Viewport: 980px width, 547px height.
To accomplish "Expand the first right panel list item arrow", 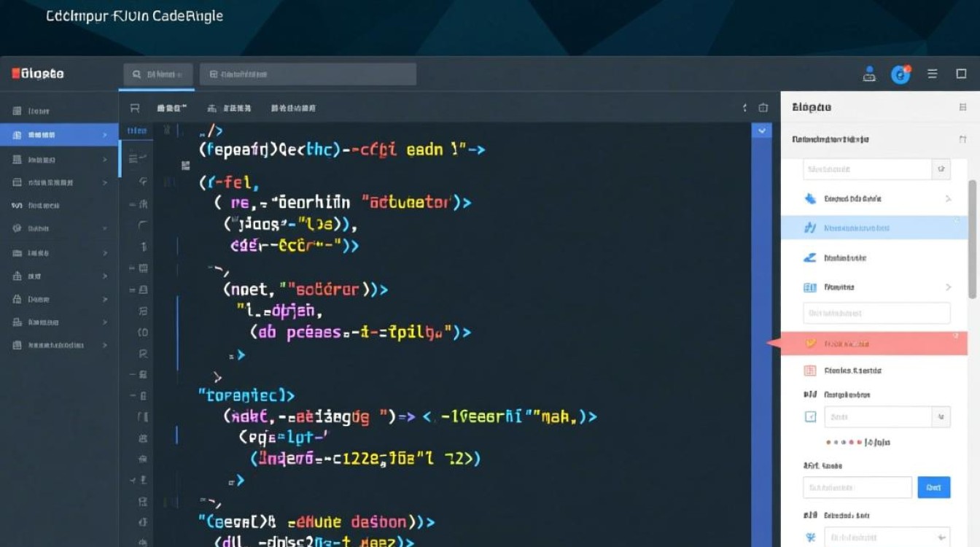I will coord(948,198).
